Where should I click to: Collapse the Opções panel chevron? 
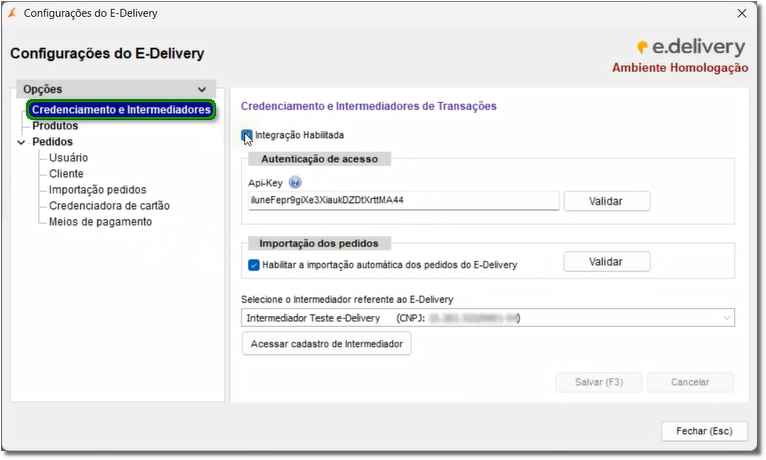coord(203,90)
